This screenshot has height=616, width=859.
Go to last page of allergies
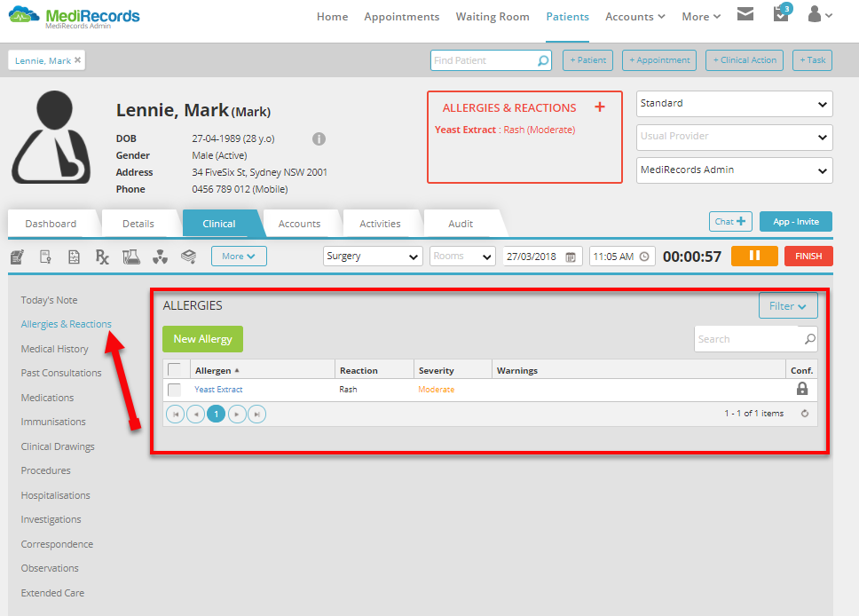(257, 415)
